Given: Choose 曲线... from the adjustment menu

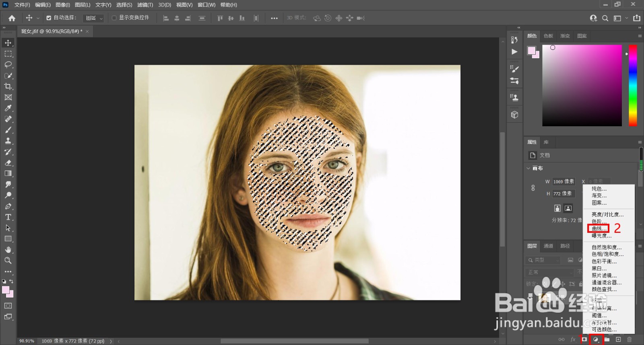Looking at the screenshot, I should click(599, 228).
